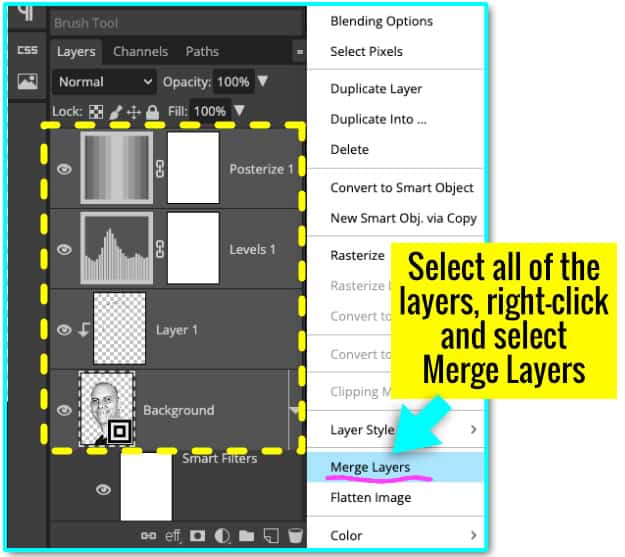The image size is (625, 557).
Task: Open the Normal blend mode dropdown
Action: tap(104, 82)
